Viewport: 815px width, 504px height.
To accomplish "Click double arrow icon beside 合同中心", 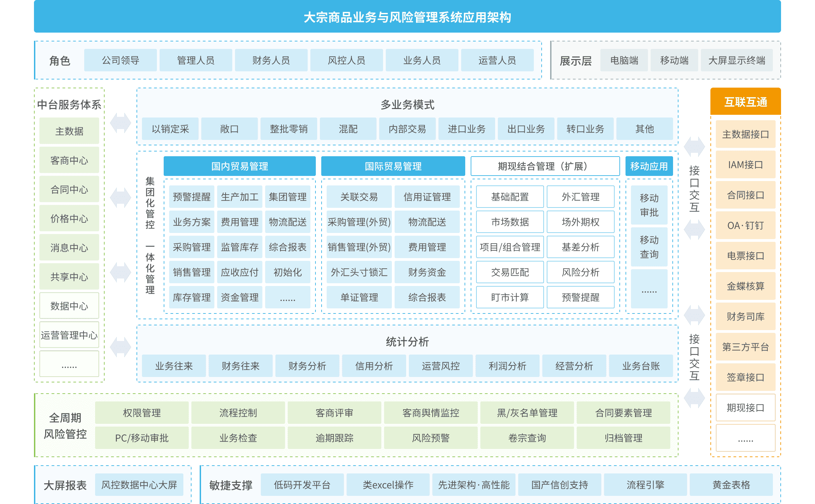I will pyautogui.click(x=121, y=198).
